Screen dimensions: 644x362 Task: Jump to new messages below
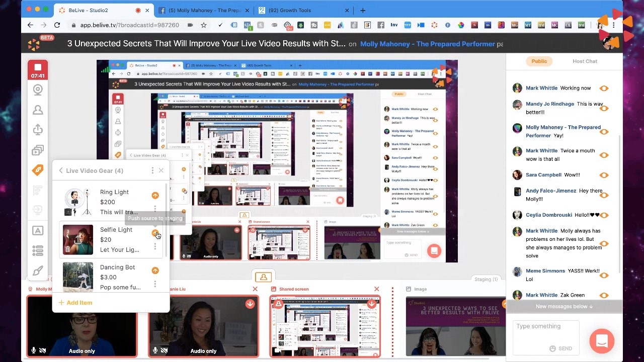coord(564,306)
